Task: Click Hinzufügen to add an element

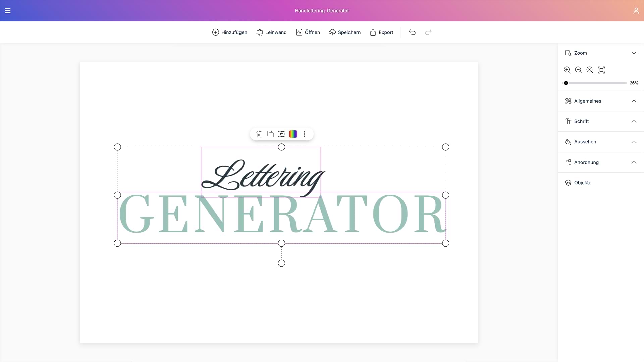Action: 230,32
